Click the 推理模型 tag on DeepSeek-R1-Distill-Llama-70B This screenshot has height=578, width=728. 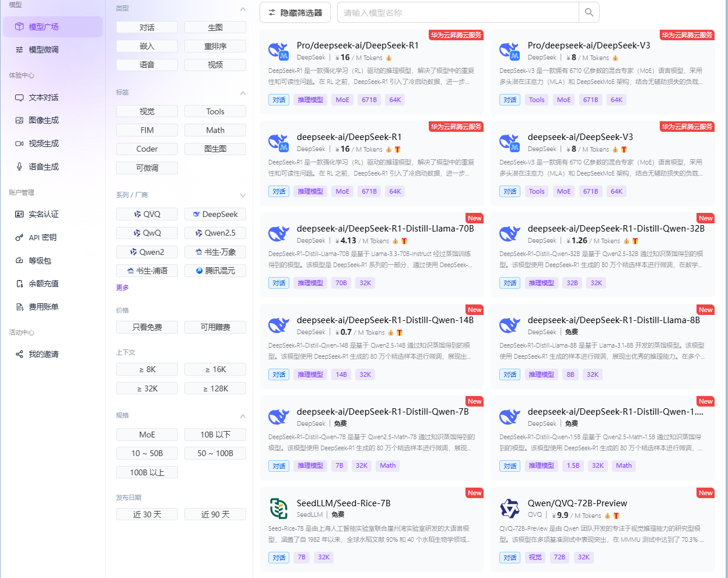[310, 283]
